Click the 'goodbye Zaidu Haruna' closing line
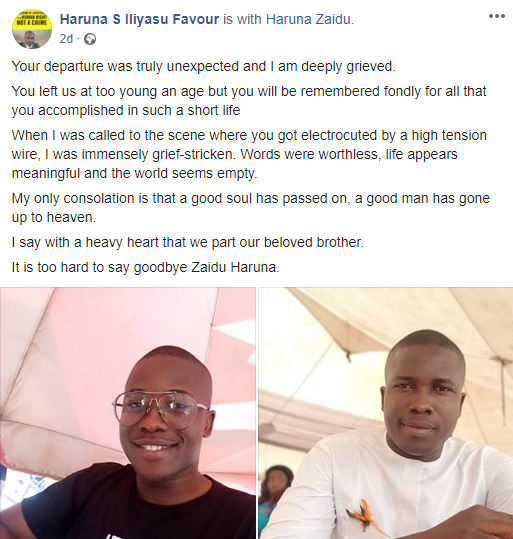Viewport: 513px width, 539px height. pos(145,267)
